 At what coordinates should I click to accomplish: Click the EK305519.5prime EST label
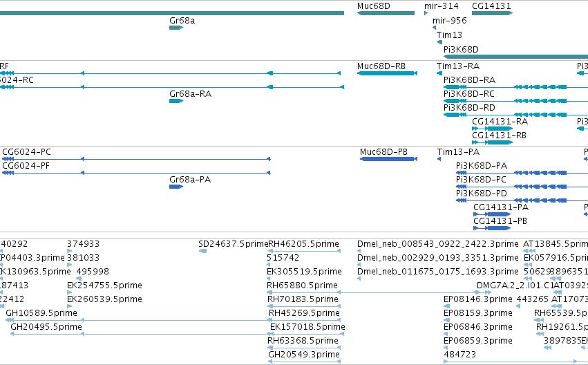[x=305, y=272]
